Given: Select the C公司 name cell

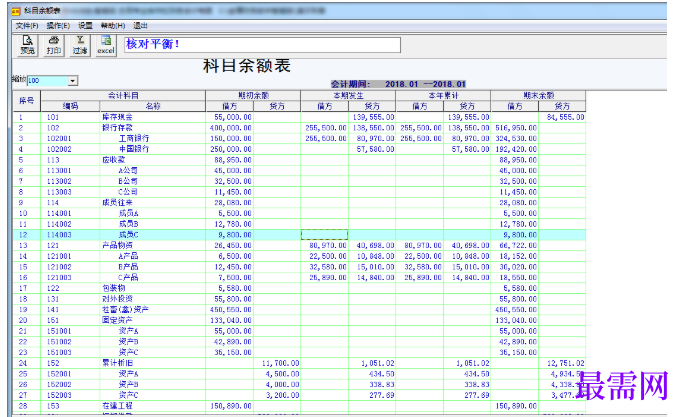Looking at the screenshot, I should pos(153,192).
